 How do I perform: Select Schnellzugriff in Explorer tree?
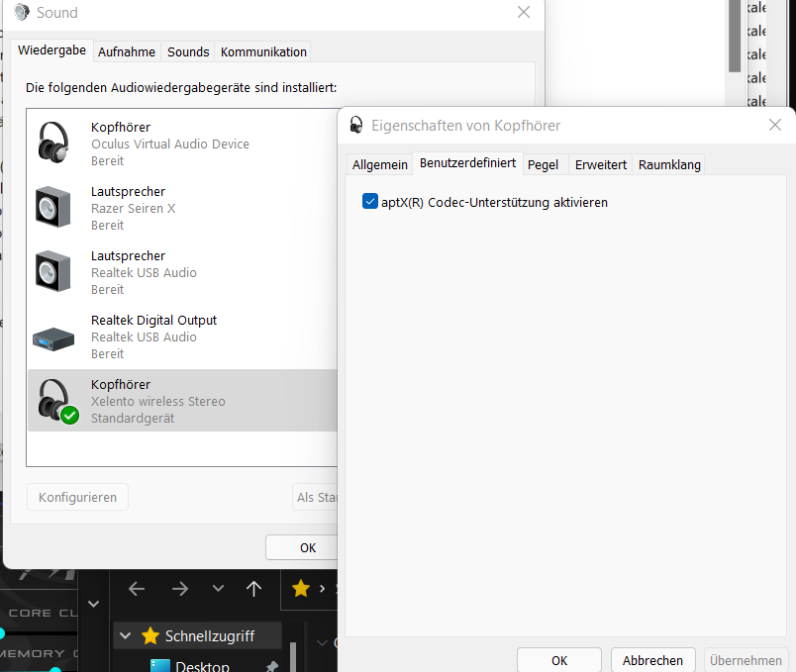point(197,635)
